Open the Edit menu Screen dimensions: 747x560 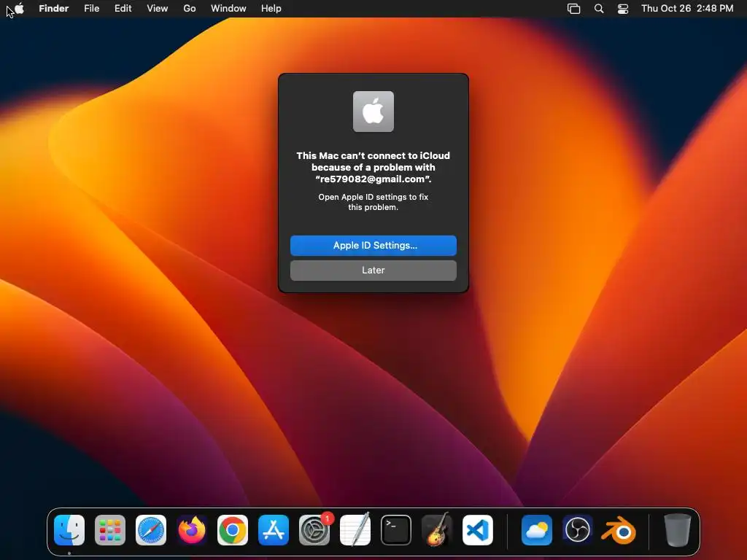pyautogui.click(x=123, y=9)
